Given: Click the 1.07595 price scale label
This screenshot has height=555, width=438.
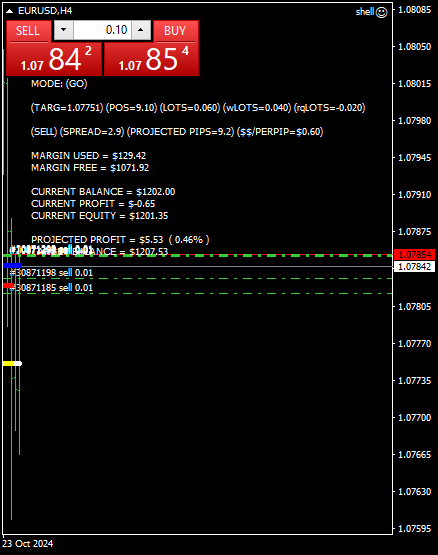Looking at the screenshot, I should coord(415,529).
